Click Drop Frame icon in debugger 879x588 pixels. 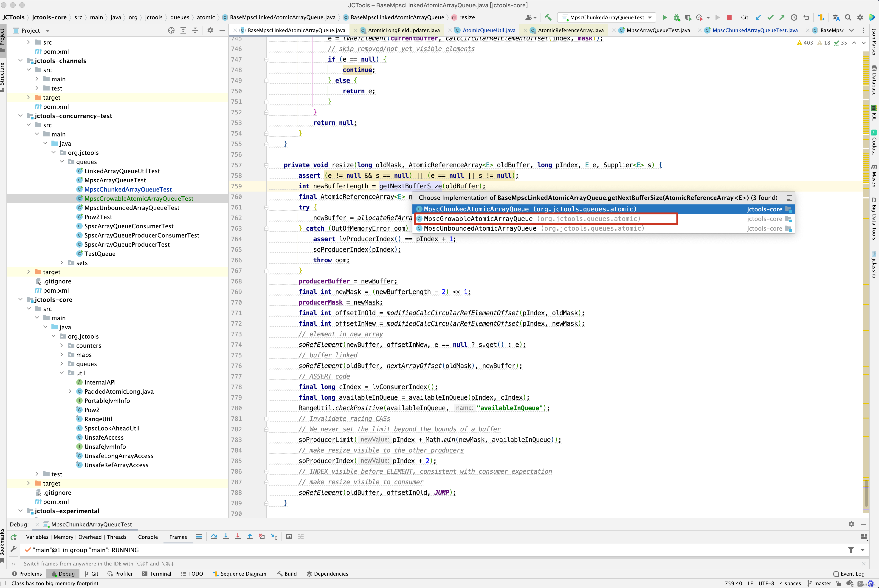pyautogui.click(x=262, y=537)
